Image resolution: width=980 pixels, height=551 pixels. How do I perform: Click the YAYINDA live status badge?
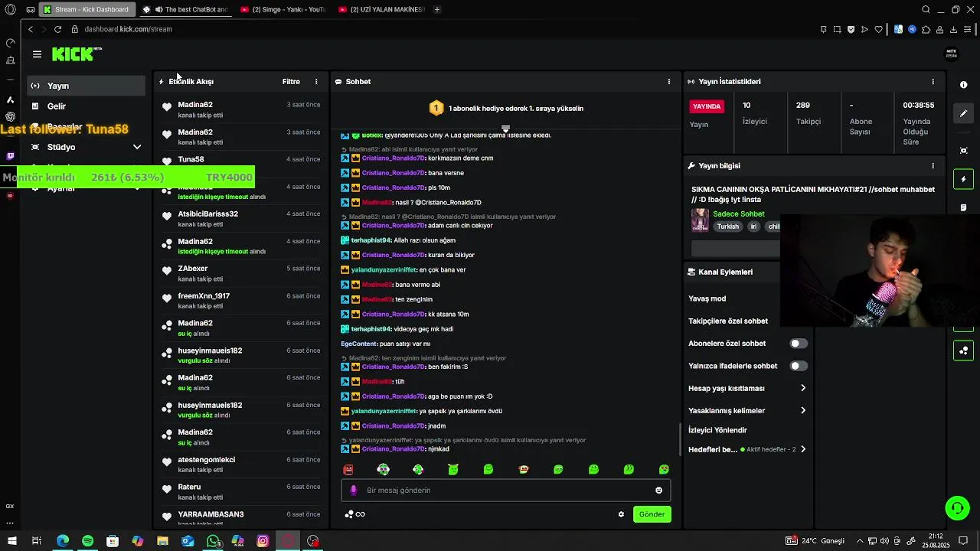[x=707, y=106]
